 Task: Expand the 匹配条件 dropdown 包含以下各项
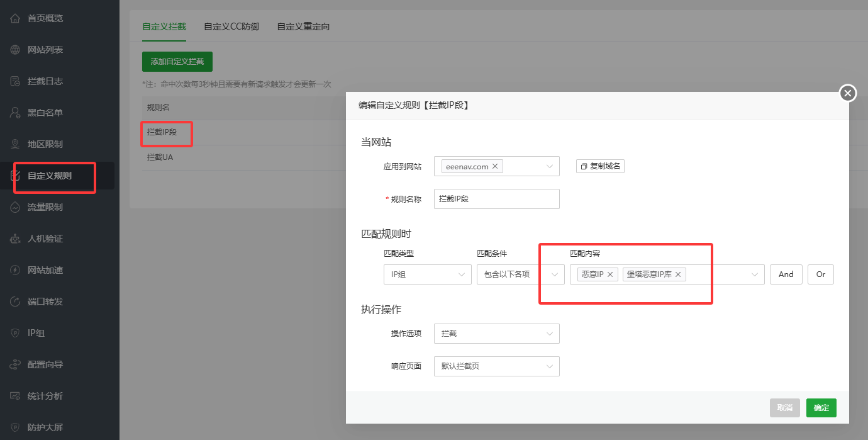click(x=520, y=274)
